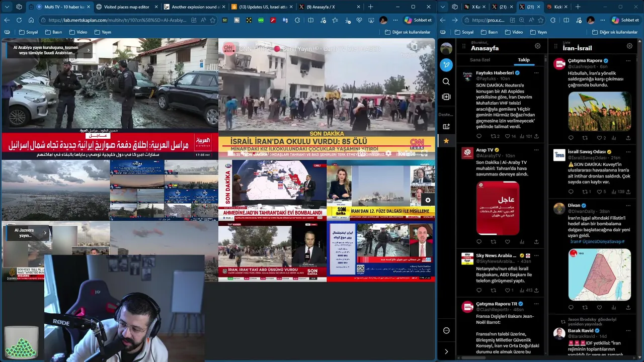Open more options for the Barak Ravid post
This screenshot has width=644, height=362.
tap(628, 331)
